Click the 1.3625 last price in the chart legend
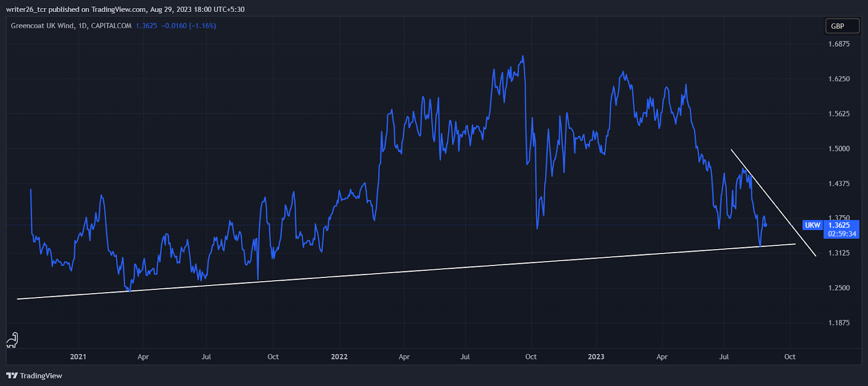The image size is (868, 386). 146,26
